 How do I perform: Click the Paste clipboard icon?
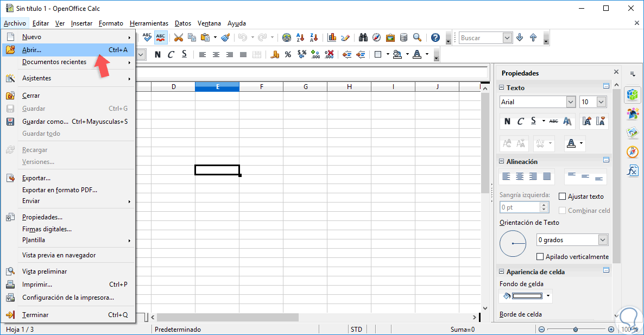click(x=205, y=38)
